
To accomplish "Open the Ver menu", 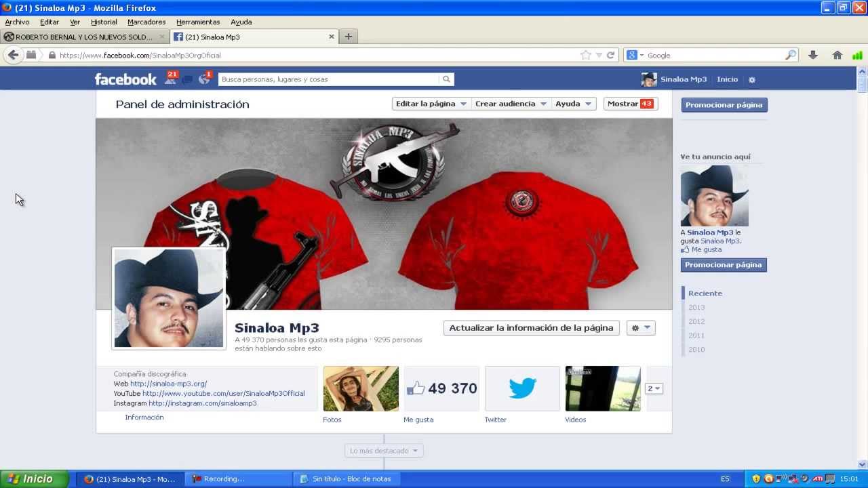I will 75,22.
